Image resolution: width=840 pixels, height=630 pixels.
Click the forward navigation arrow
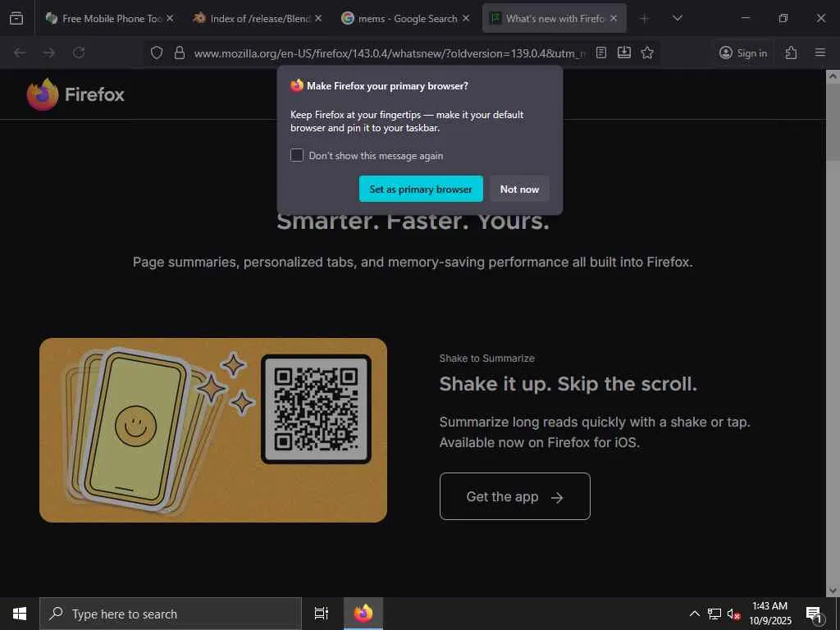coord(48,52)
